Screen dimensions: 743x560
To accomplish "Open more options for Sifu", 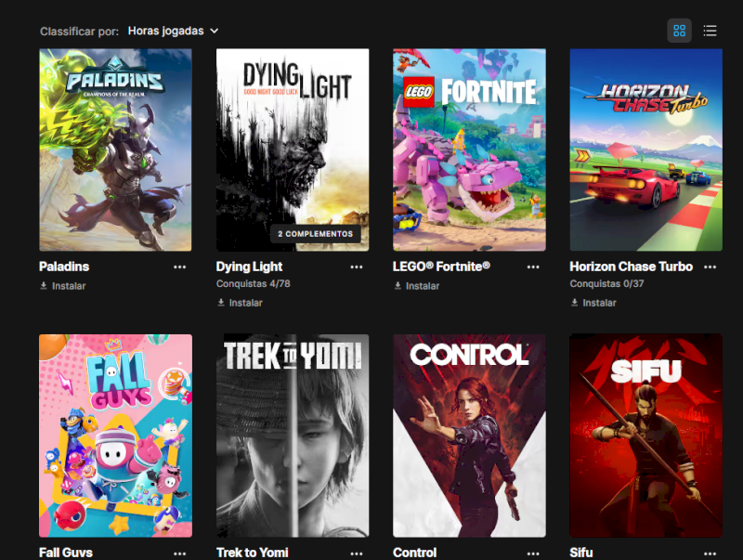I will click(710, 553).
